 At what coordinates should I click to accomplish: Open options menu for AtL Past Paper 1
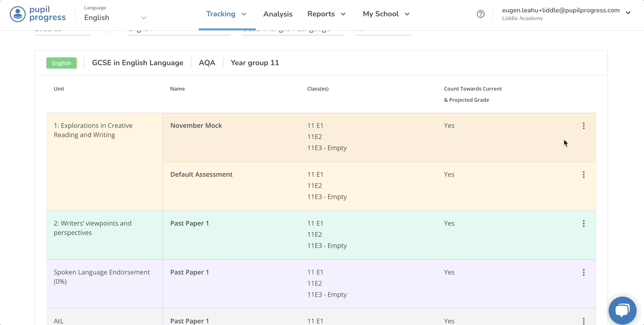pyautogui.click(x=584, y=321)
